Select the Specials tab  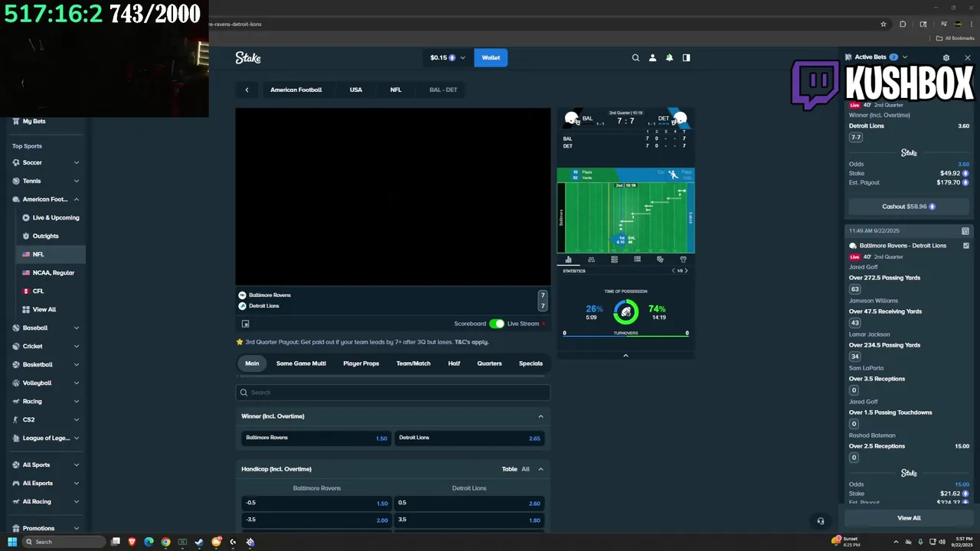pos(531,364)
